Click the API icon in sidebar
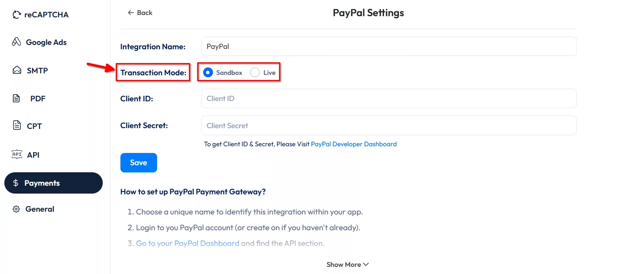644x274 pixels. (x=17, y=155)
